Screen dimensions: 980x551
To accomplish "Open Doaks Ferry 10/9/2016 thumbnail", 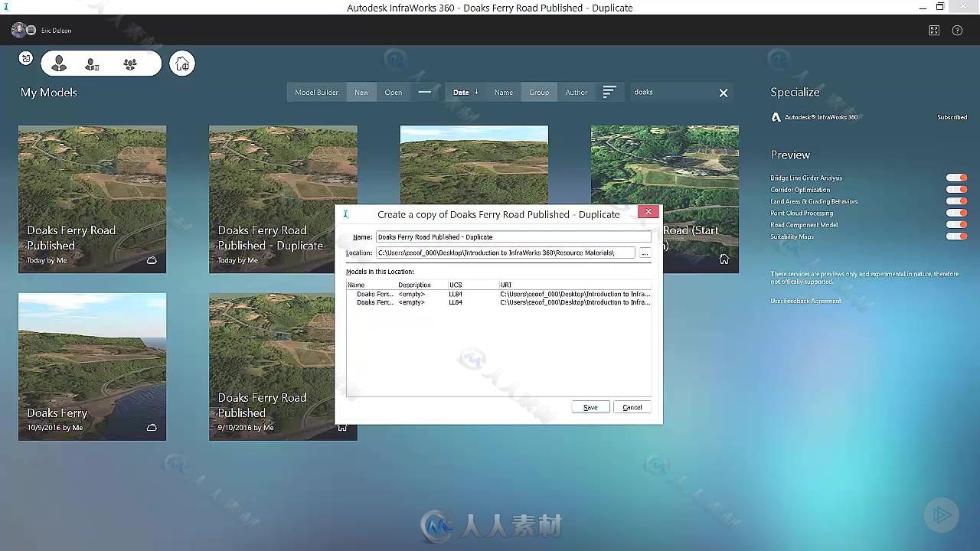I will tap(92, 367).
